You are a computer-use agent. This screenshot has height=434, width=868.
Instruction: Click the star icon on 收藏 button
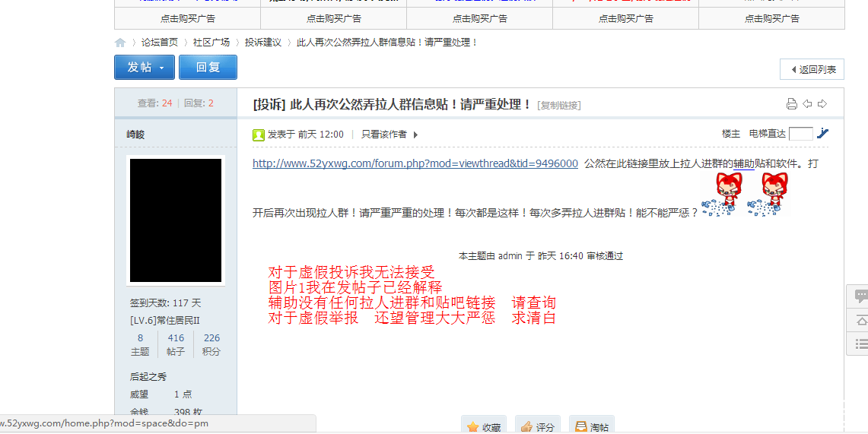(x=472, y=427)
